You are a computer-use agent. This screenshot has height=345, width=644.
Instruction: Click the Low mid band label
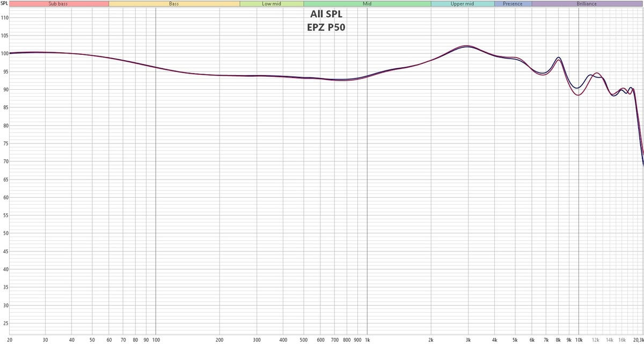[x=272, y=3]
